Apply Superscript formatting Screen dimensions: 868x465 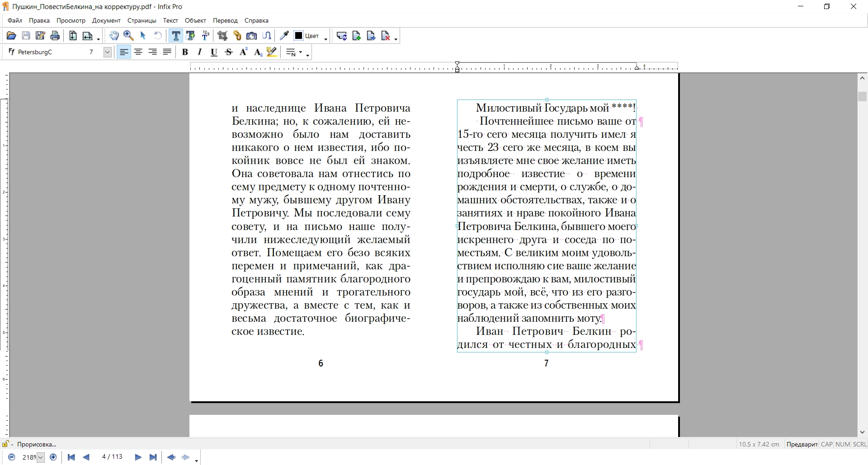pos(243,52)
